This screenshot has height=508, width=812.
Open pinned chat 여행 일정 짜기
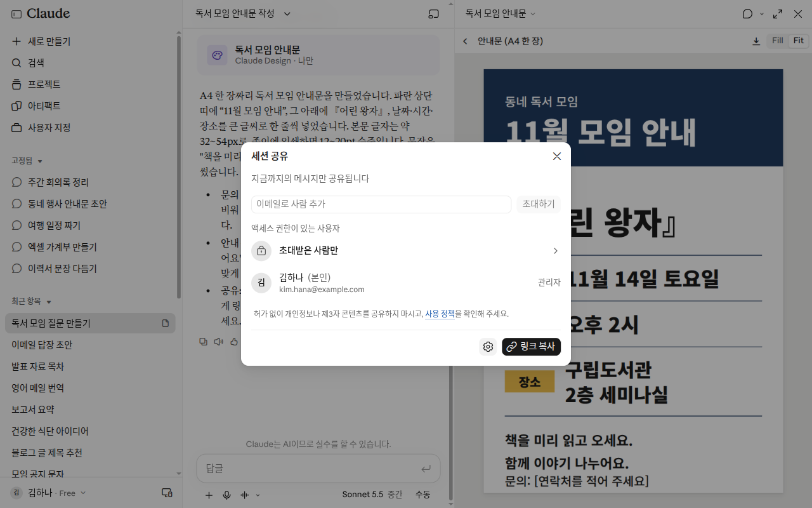[91, 225]
